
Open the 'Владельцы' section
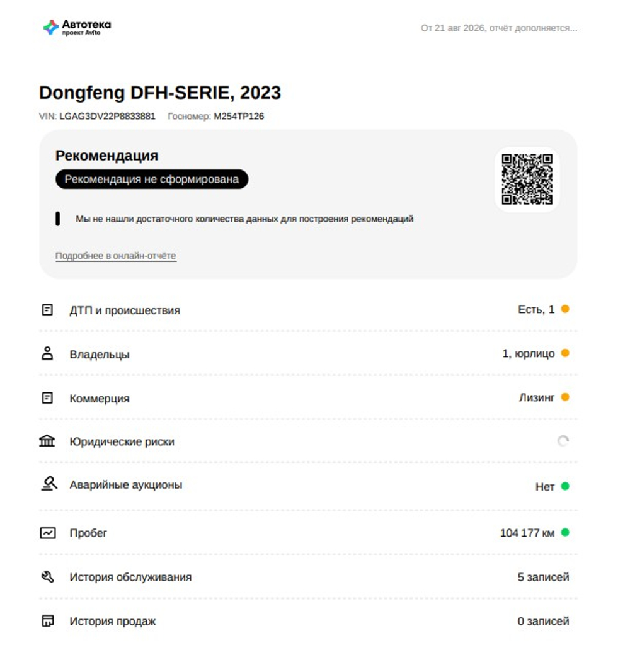coord(308,354)
